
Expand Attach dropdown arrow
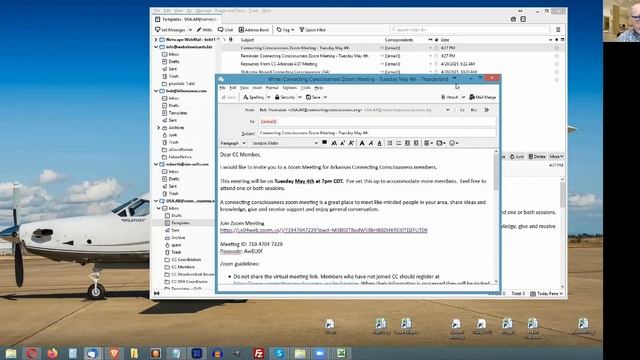463,97
